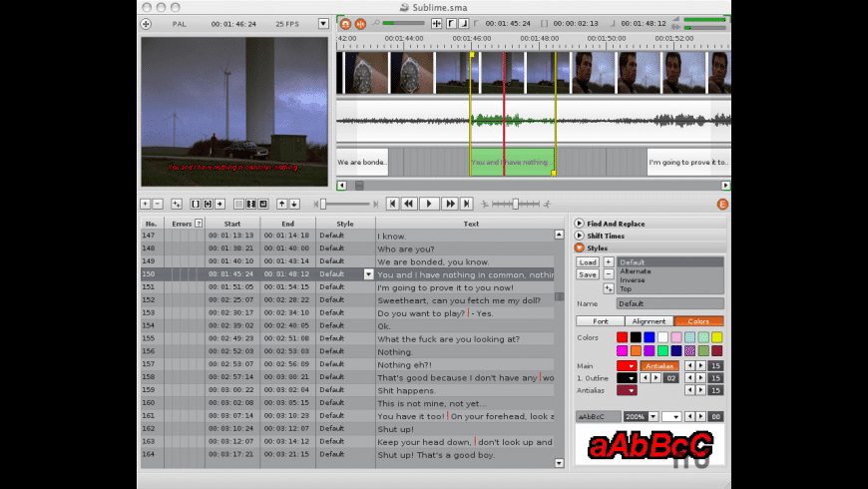This screenshot has width=868, height=489.
Task: Click the Text column header
Action: pyautogui.click(x=471, y=224)
